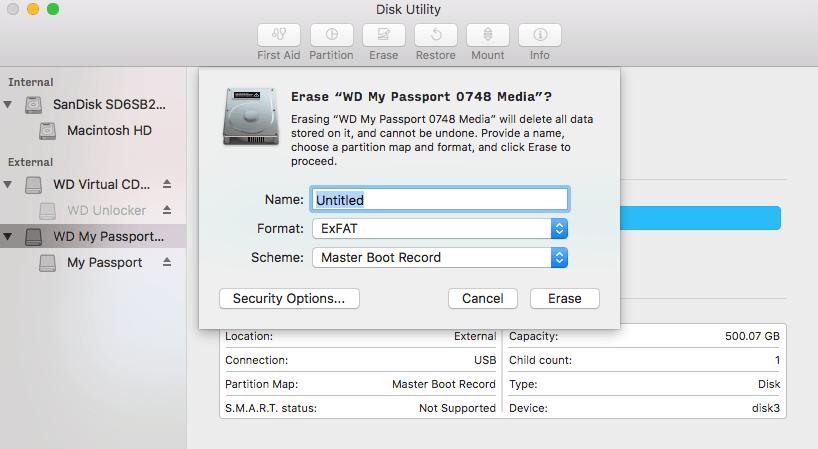The width and height of the screenshot is (818, 449).
Task: Eject the WD Virtual CD drive
Action: pos(167,184)
